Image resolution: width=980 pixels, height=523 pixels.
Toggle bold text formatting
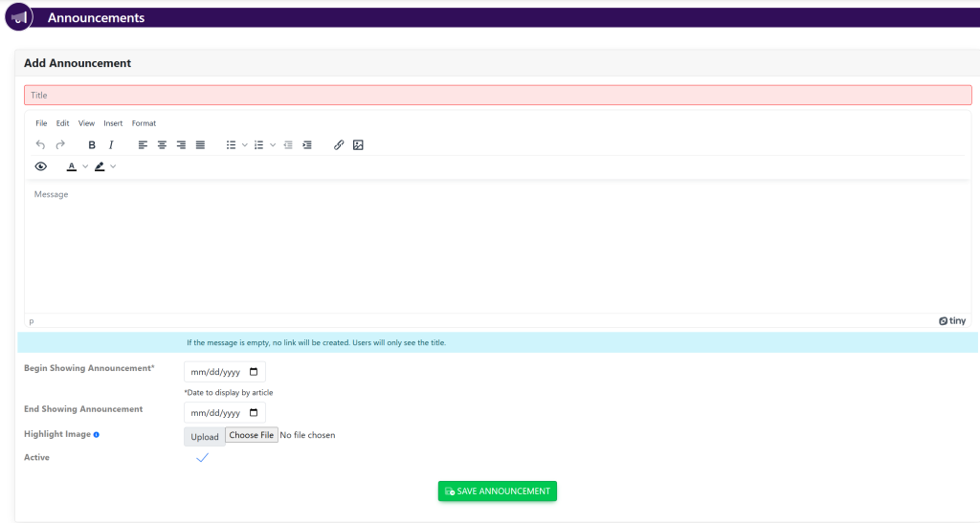[x=92, y=145]
